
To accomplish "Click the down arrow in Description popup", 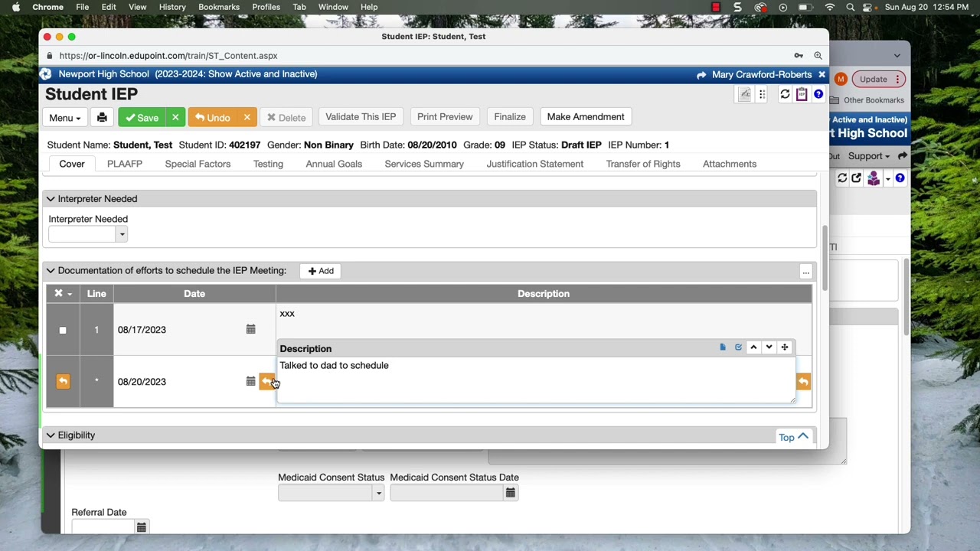I will (x=769, y=347).
